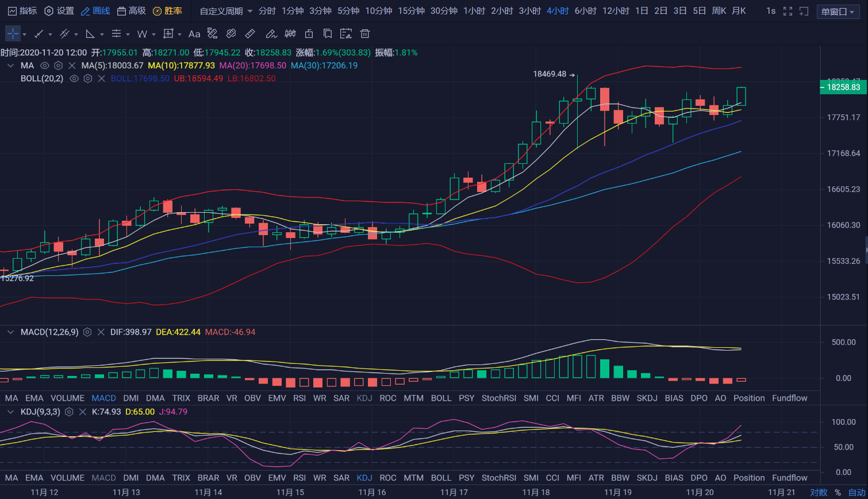Screen dimensions: 868x499
Task: Enter fullscreen with the expand arrows icon
Action: [x=788, y=11]
